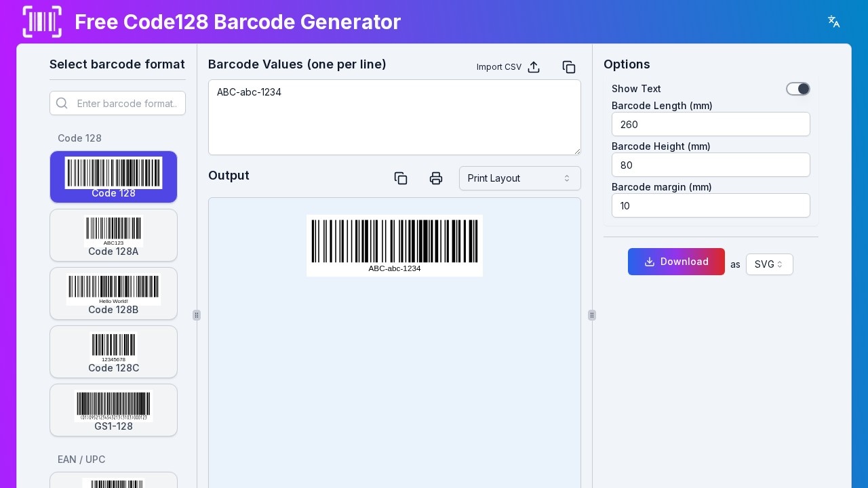
Task: Focus the Barcode Height field
Action: tap(711, 165)
